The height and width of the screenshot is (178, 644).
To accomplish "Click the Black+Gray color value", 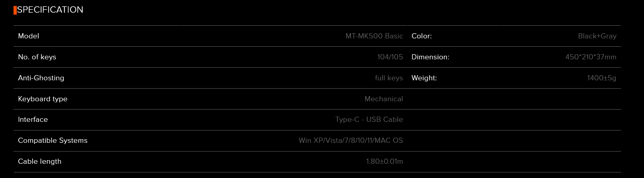I will [597, 36].
